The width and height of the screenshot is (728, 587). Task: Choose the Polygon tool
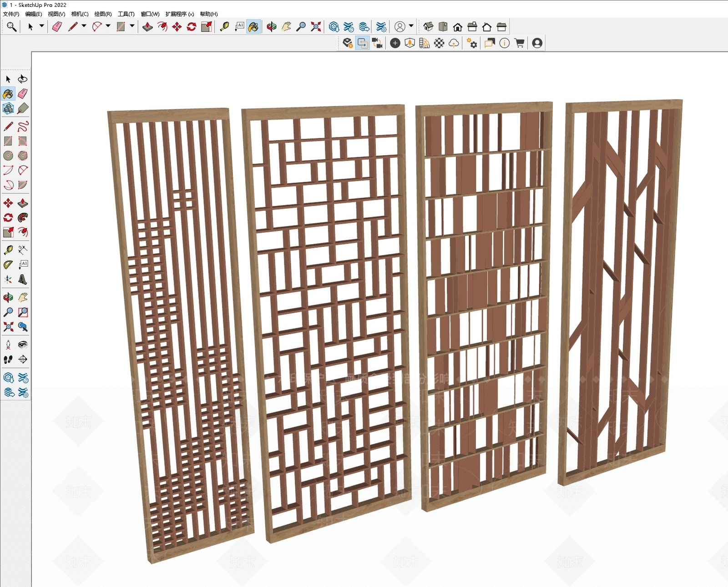click(x=22, y=156)
